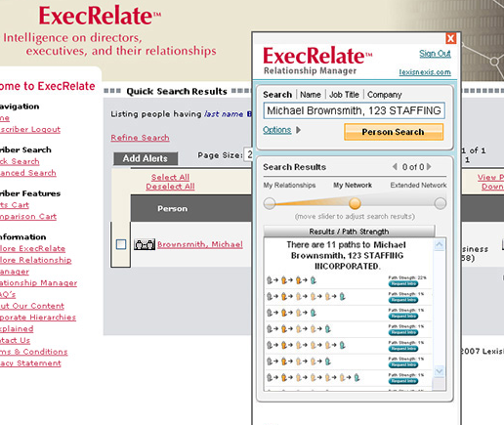Open the Brownsmith, Michael person link
This screenshot has width=504, height=425.
tap(200, 244)
